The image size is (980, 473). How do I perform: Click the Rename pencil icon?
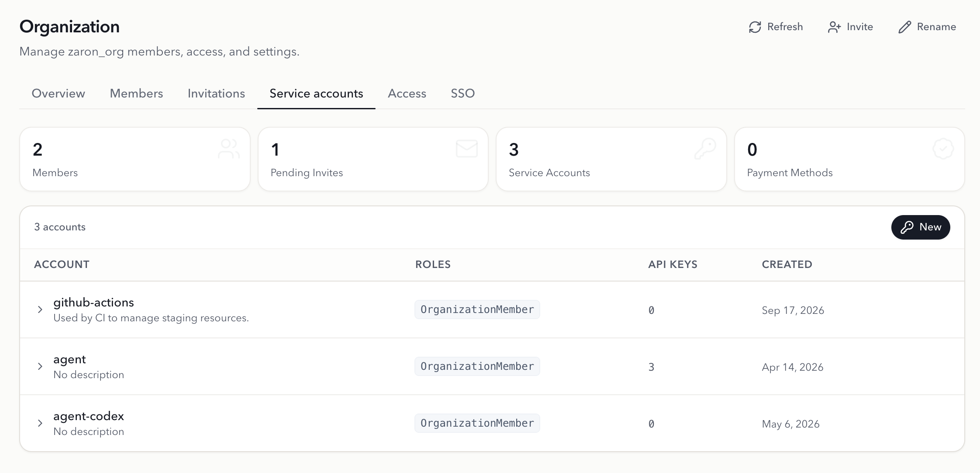[904, 27]
